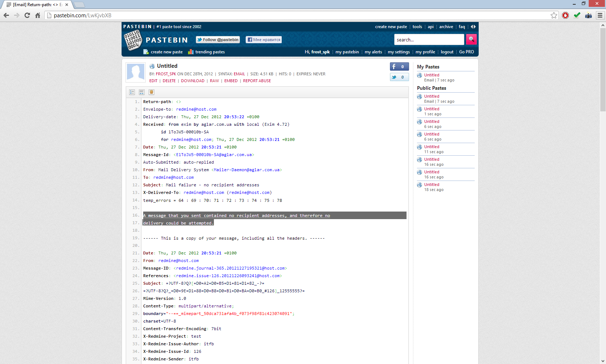Open Untitled paste under My Pastes
Image resolution: width=606 pixels, height=364 pixels.
point(432,75)
